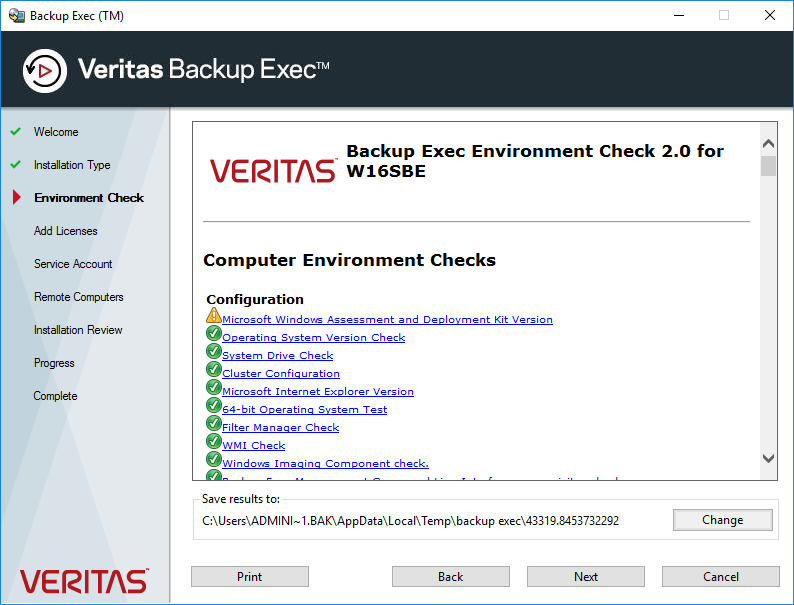Open System Drive Check link
The height and width of the screenshot is (605, 794).
coord(277,355)
